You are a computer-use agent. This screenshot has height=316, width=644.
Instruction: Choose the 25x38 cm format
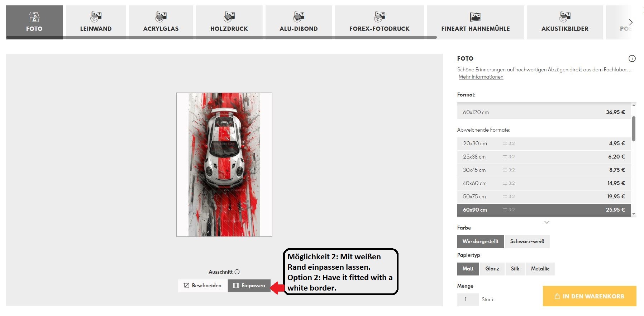click(544, 157)
